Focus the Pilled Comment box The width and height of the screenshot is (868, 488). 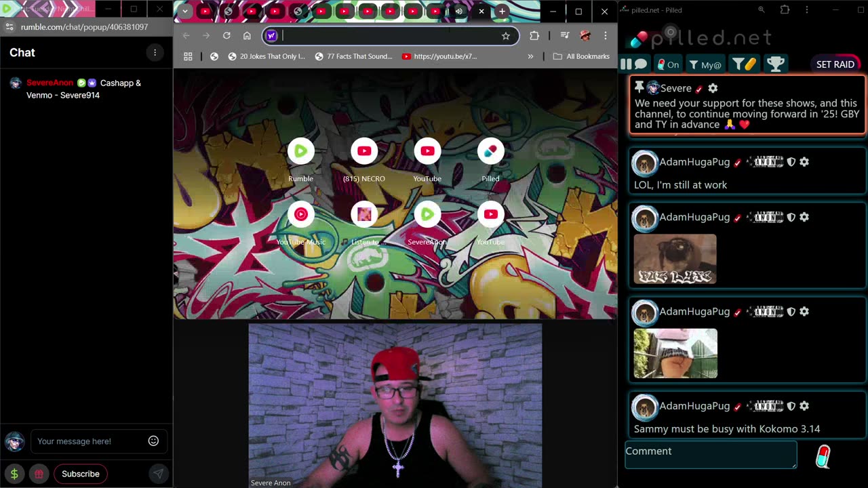[711, 455]
